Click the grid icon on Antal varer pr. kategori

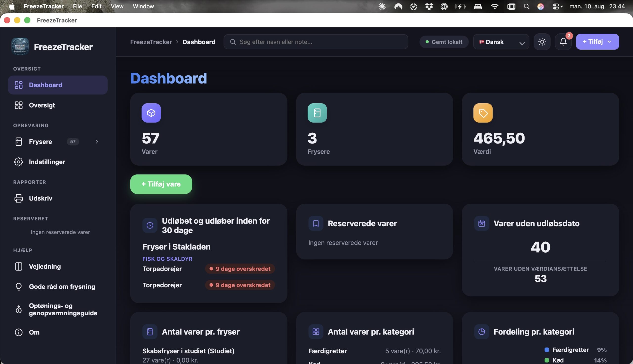[x=316, y=332]
